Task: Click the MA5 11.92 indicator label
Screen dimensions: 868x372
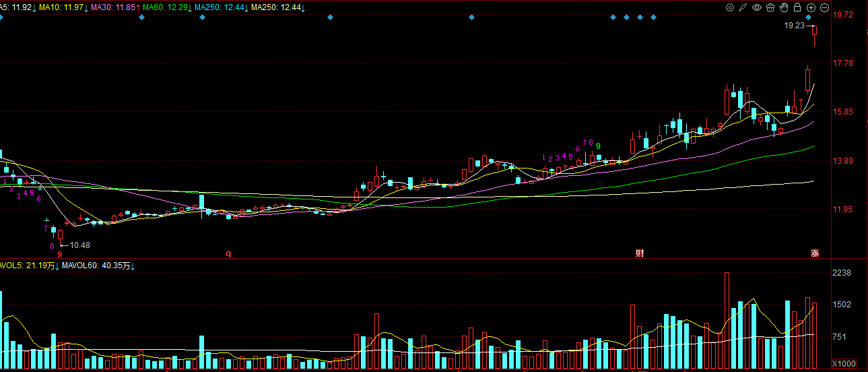Action: (17, 7)
